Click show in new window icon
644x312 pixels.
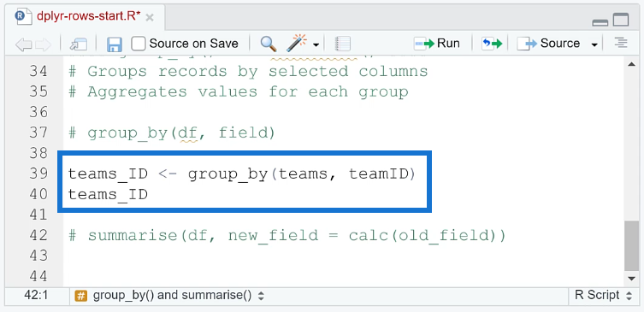[x=79, y=44]
